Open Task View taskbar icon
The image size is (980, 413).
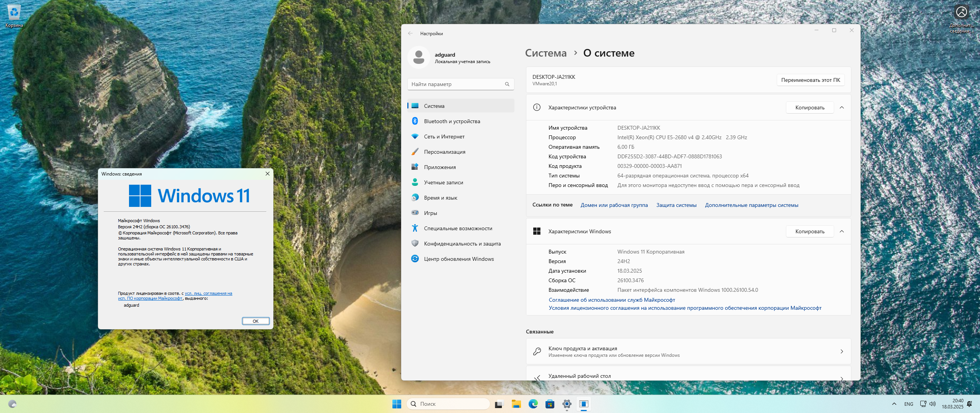(499, 404)
